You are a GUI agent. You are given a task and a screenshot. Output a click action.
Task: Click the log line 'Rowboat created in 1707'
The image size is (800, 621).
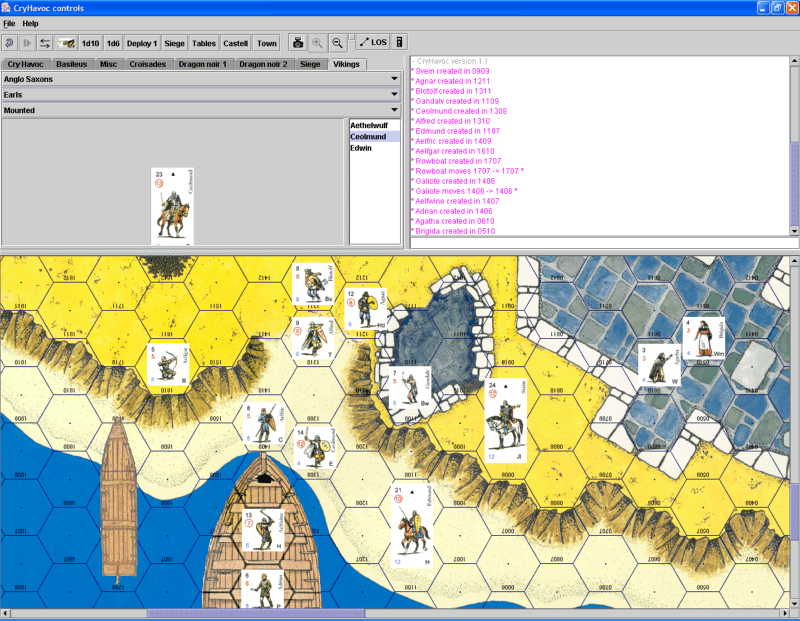(x=458, y=161)
